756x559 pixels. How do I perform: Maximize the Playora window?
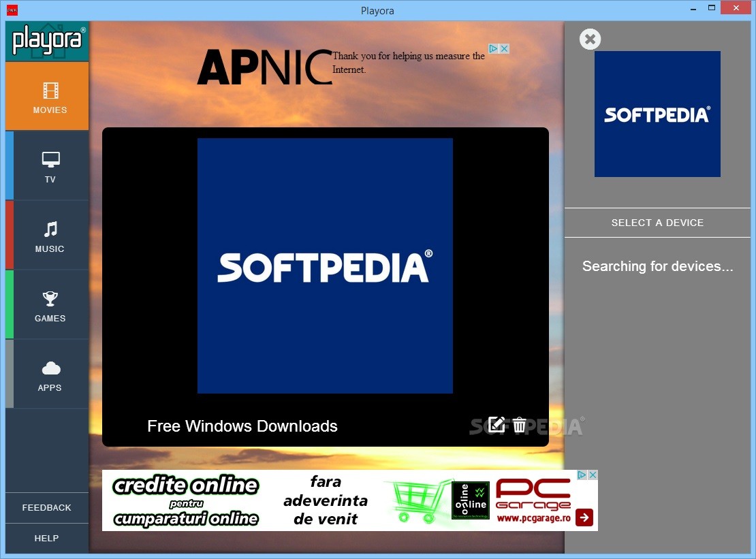(x=712, y=7)
